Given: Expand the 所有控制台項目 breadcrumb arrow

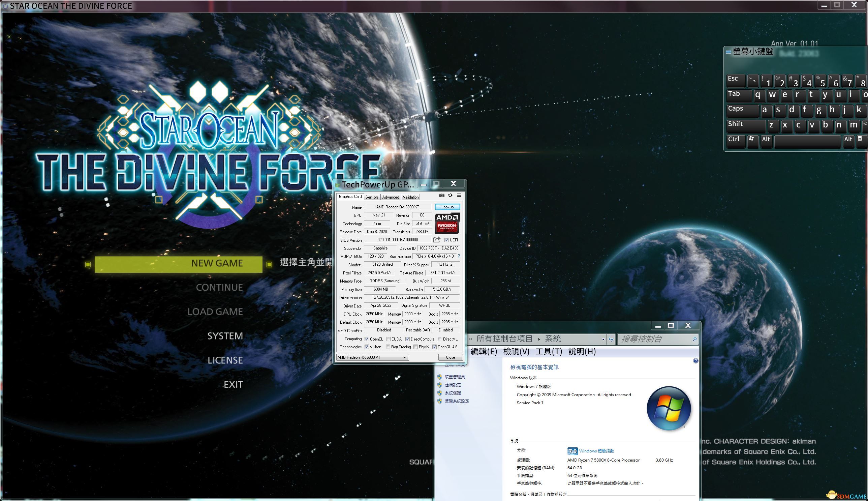Looking at the screenshot, I should [x=538, y=339].
